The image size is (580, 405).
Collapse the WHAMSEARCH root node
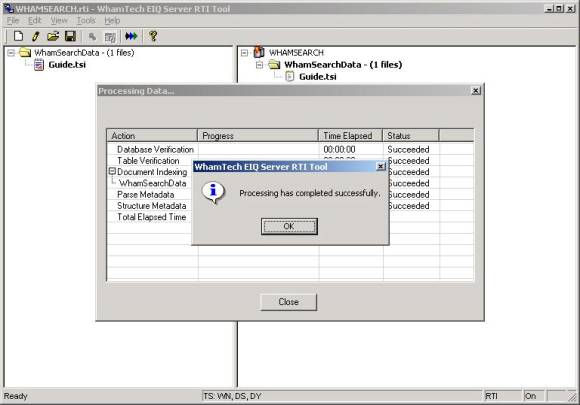(x=244, y=53)
